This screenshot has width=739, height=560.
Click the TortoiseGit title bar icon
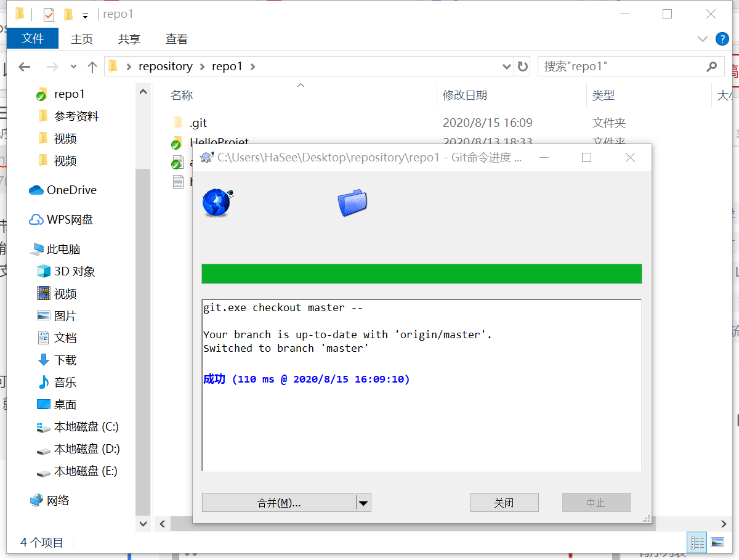click(208, 158)
